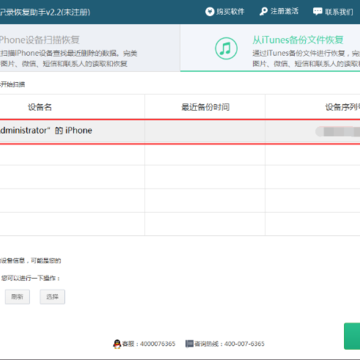Click customer service number 4000076365
The width and height of the screenshot is (360, 360).
click(158, 344)
